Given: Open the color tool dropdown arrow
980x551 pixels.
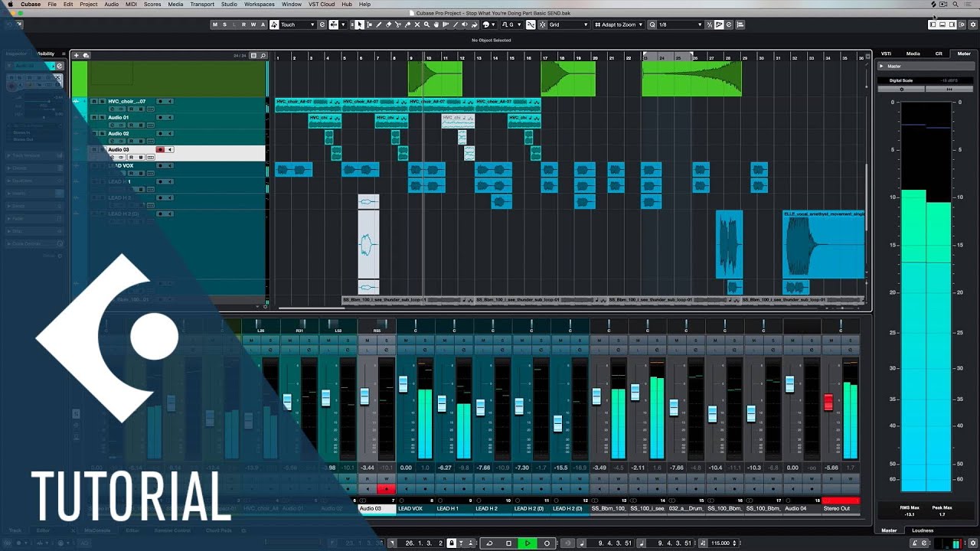Looking at the screenshot, I should pyautogui.click(x=494, y=24).
